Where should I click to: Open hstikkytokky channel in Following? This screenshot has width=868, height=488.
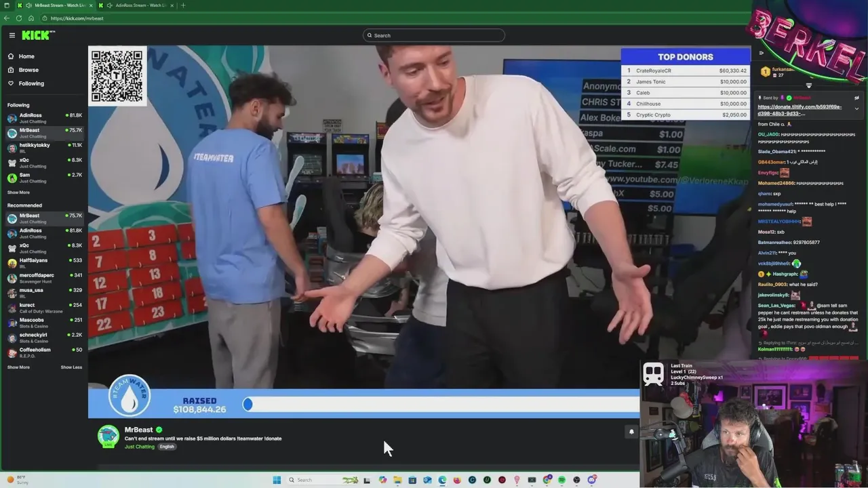[44, 148]
